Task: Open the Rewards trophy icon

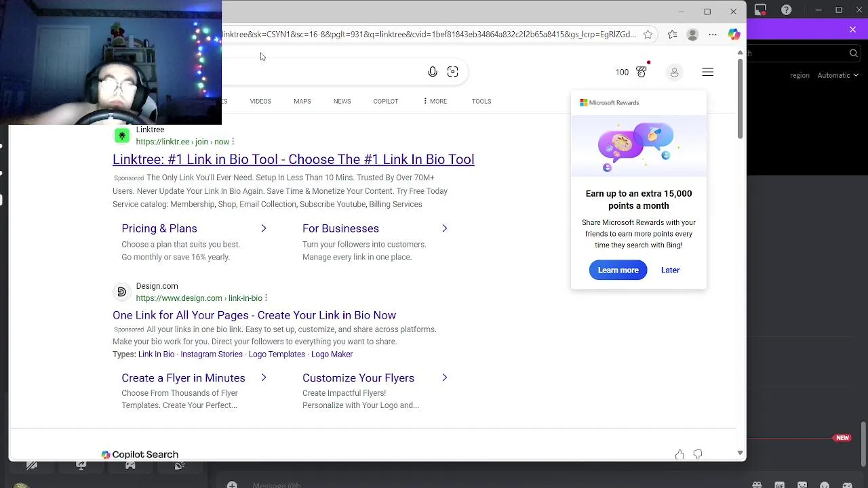Action: click(642, 72)
